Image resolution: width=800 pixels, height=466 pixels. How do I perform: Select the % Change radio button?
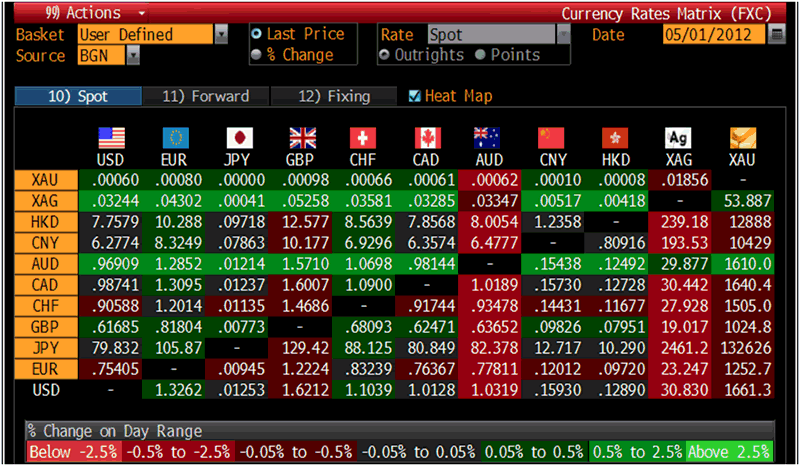[258, 55]
